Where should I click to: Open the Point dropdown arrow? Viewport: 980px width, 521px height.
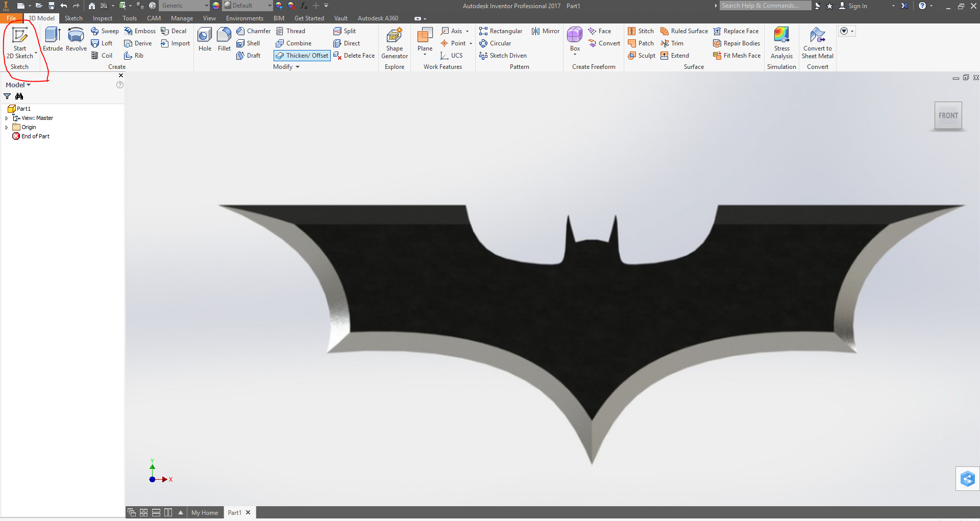[x=471, y=43]
